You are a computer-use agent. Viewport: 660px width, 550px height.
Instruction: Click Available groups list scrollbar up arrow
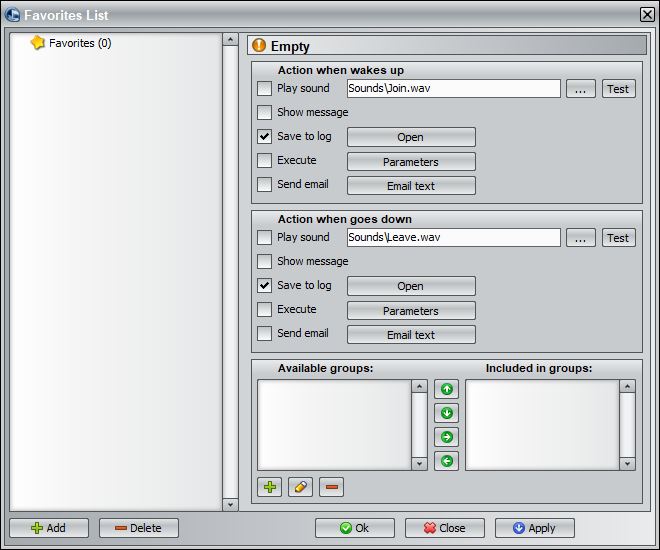(x=419, y=386)
